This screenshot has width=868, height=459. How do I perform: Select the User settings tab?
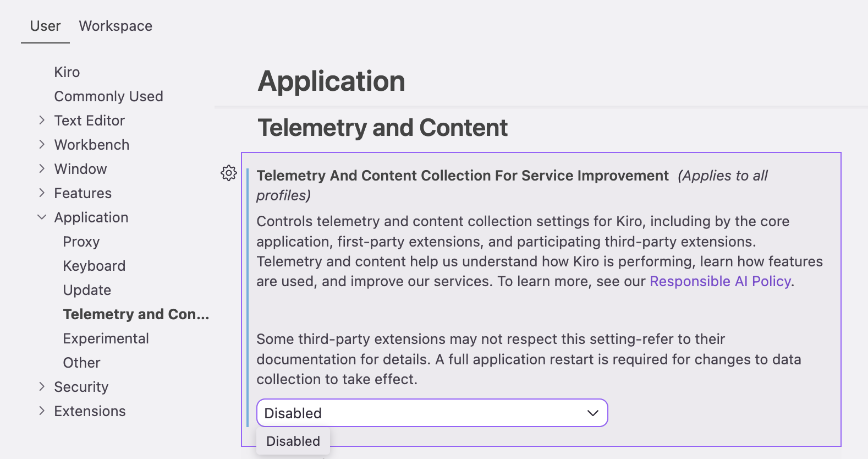point(45,26)
